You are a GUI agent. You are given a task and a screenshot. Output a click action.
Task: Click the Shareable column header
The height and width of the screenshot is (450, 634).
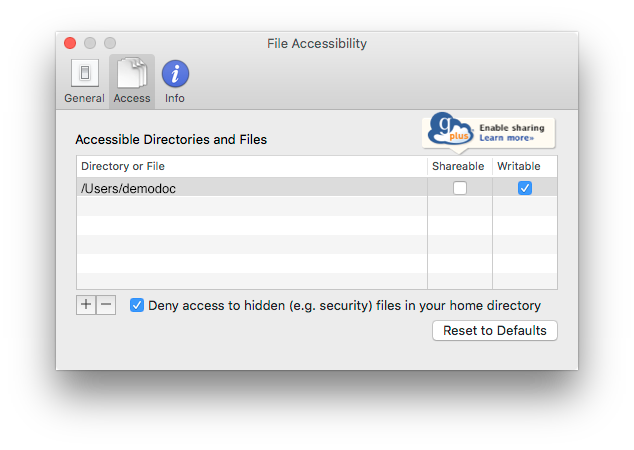click(x=460, y=166)
